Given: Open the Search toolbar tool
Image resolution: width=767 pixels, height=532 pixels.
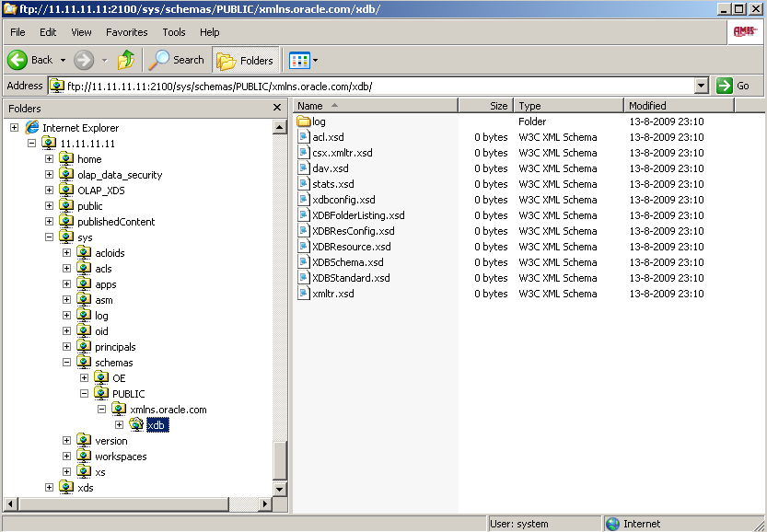Looking at the screenshot, I should coord(177,60).
